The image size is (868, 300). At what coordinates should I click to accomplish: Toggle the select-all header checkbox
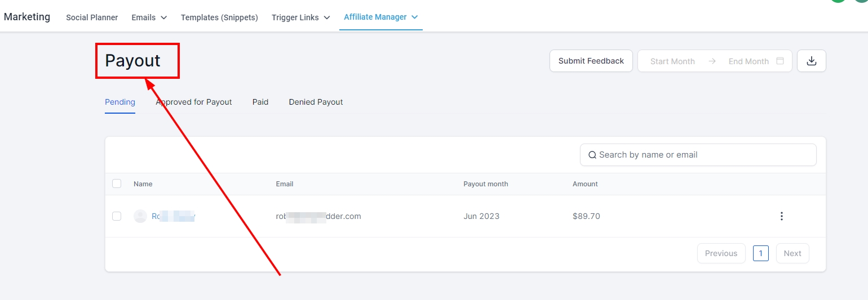(117, 183)
